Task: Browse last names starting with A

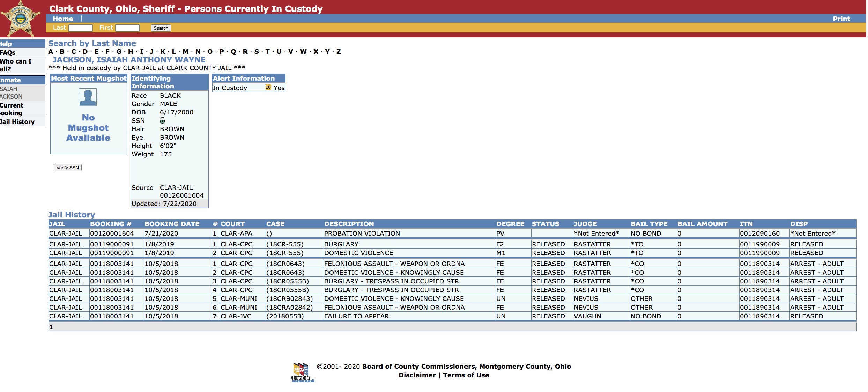Action: pos(51,52)
